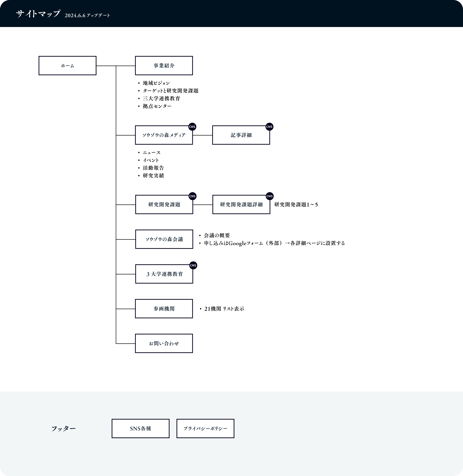Viewport: 463px width, 476px height.
Task: Open the 記事詳細 node box
Action: tap(241, 135)
